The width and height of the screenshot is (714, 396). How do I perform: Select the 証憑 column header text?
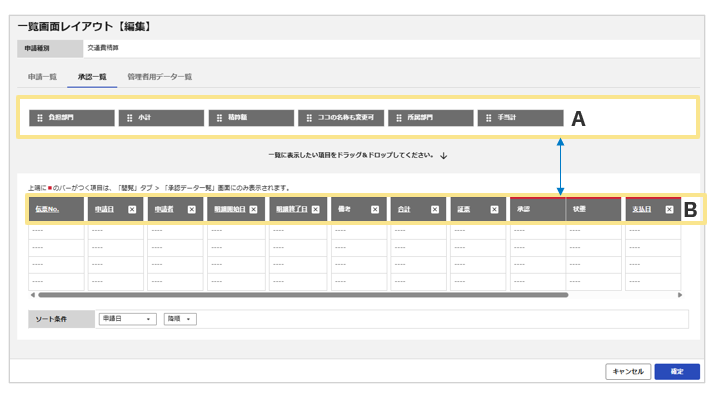coord(464,209)
